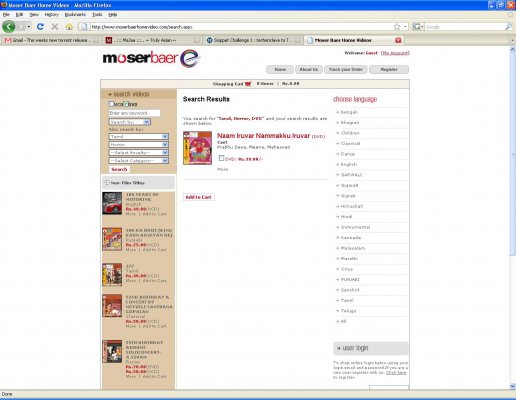Click the site Home button
The height and width of the screenshot is (400, 516).
pyautogui.click(x=280, y=69)
